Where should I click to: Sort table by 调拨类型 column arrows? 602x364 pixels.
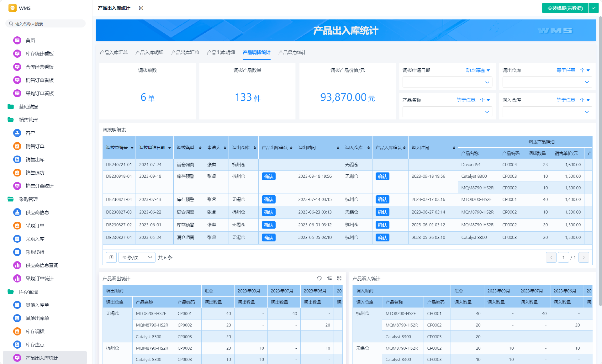coord(200,148)
